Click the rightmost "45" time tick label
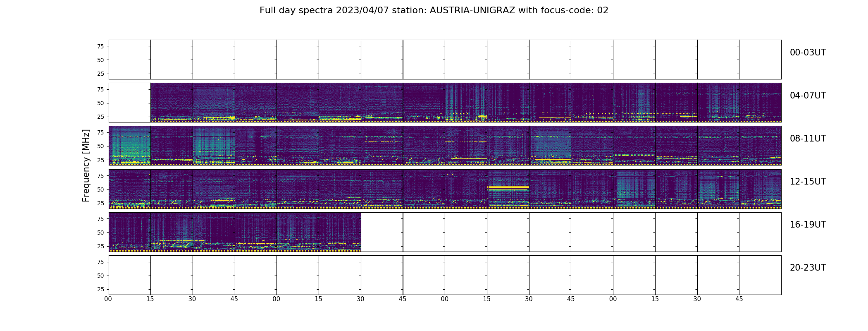The width and height of the screenshot is (868, 331). [x=739, y=299]
